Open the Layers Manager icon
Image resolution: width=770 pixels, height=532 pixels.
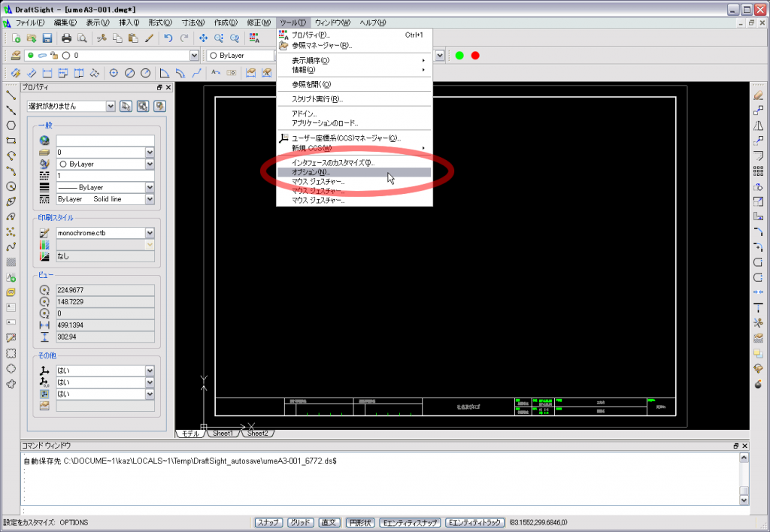(x=17, y=56)
